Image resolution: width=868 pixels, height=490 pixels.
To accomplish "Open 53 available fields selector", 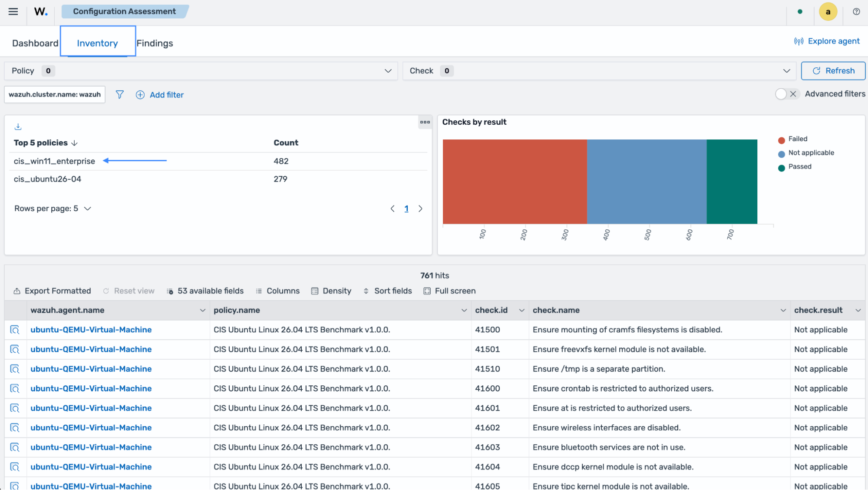I will [x=205, y=291].
